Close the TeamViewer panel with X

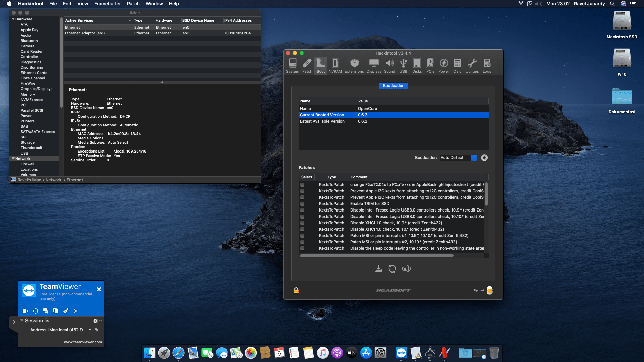[99, 289]
